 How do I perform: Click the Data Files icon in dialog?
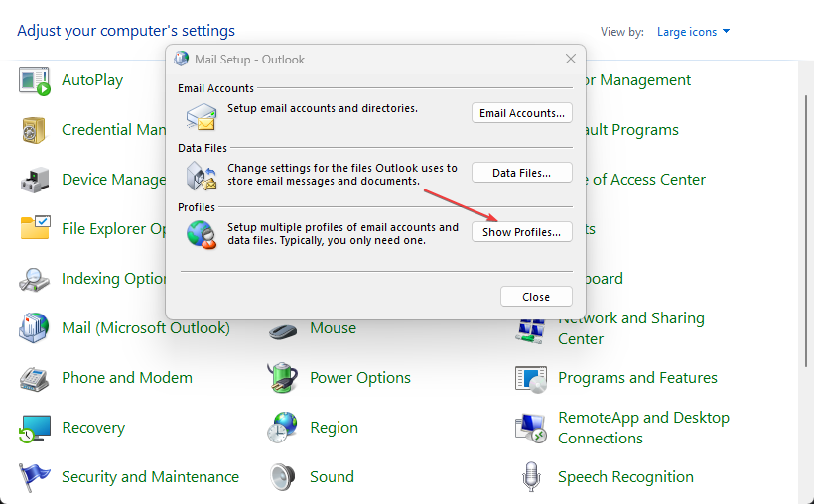point(202,176)
